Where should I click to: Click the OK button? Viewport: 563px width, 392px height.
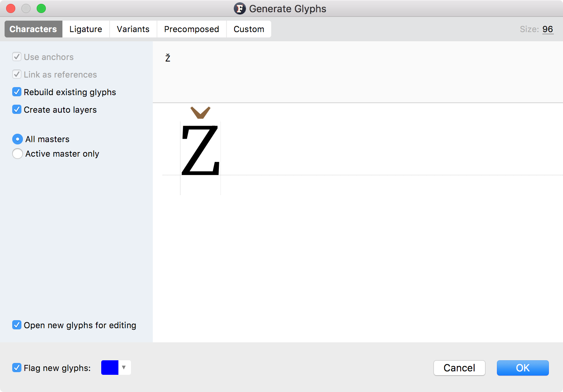(x=523, y=368)
